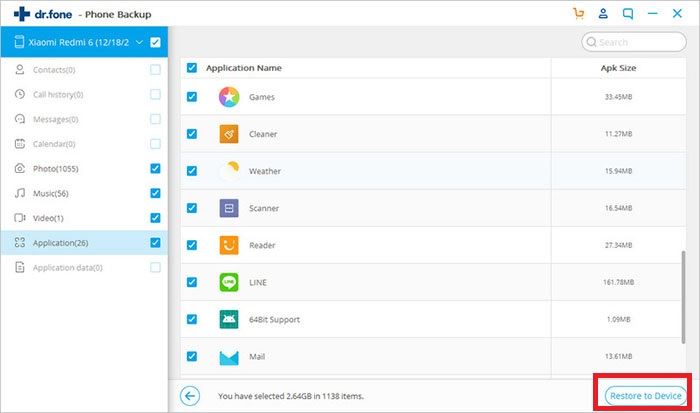Sort by Apk Size column header
The image size is (700, 413).
(x=618, y=68)
